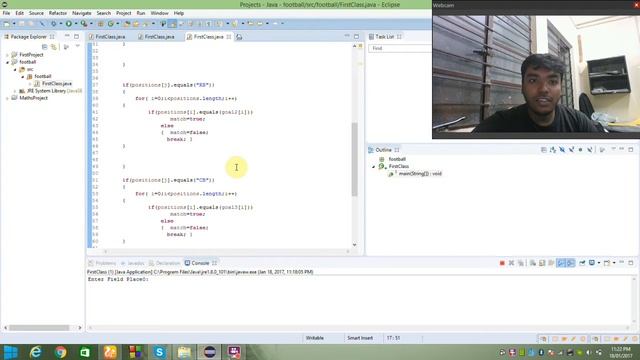
Task: Open the Navigate menu
Action: pos(82,13)
